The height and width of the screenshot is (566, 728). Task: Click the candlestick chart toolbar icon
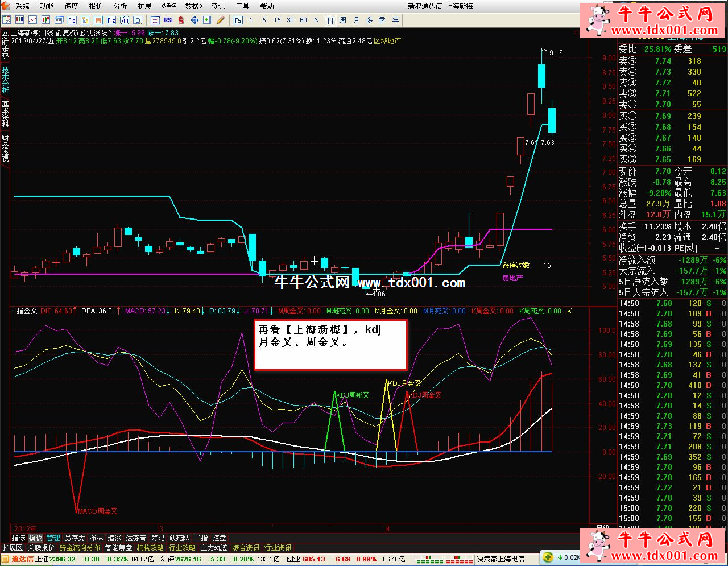46,20
